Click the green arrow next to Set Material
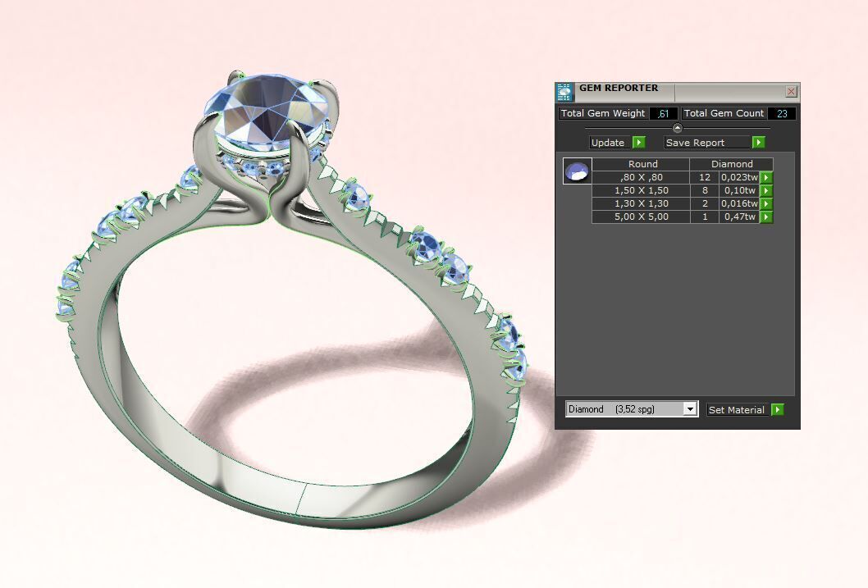The width and height of the screenshot is (868, 588). [x=777, y=410]
